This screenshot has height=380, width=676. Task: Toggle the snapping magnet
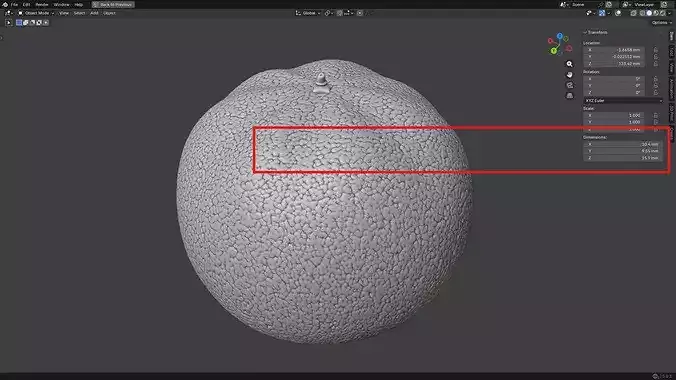click(x=340, y=13)
